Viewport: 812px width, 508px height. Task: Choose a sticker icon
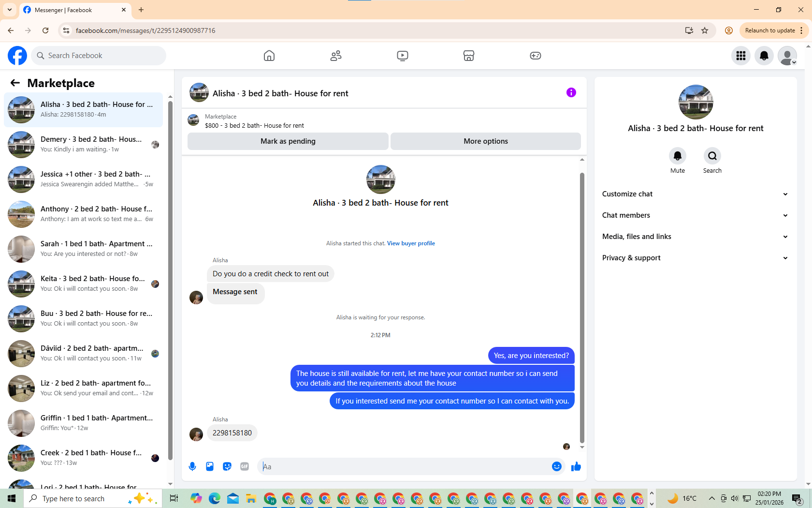[227, 466]
